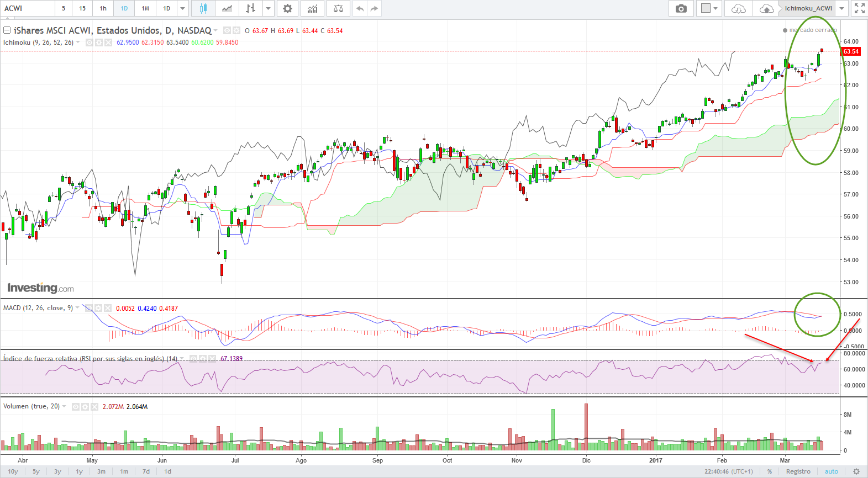Toggle percent scale mode
868x478 pixels.
pyautogui.click(x=770, y=471)
